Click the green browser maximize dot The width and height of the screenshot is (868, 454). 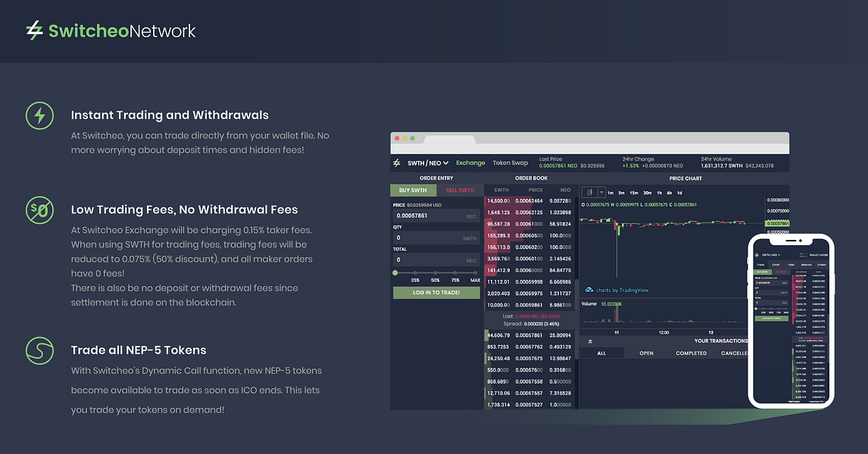click(x=412, y=138)
